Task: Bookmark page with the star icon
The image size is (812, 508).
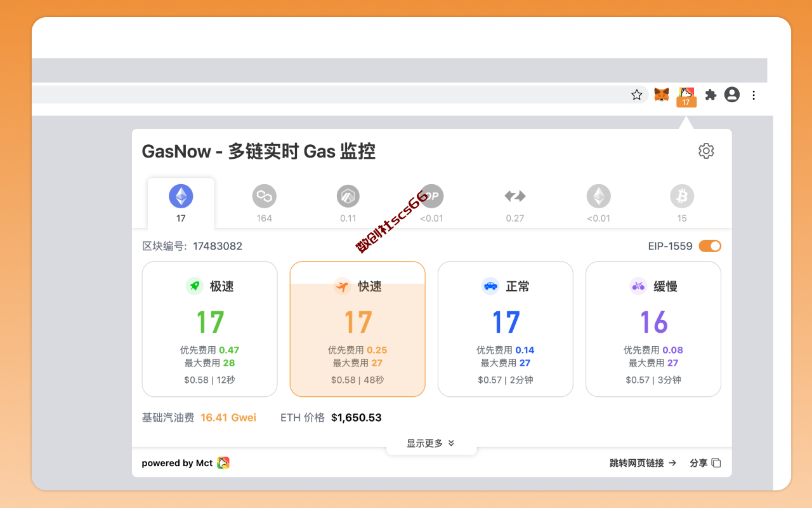Action: [x=637, y=95]
